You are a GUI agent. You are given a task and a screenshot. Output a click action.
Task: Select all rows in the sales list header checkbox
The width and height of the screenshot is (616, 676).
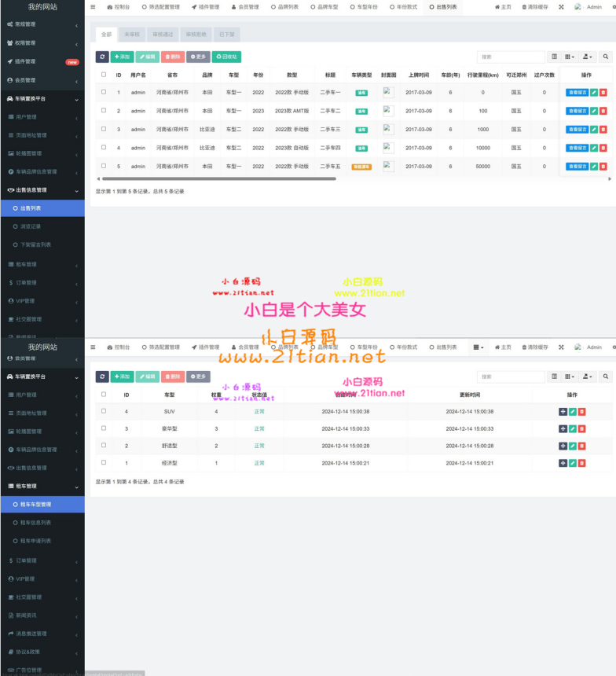click(x=104, y=75)
